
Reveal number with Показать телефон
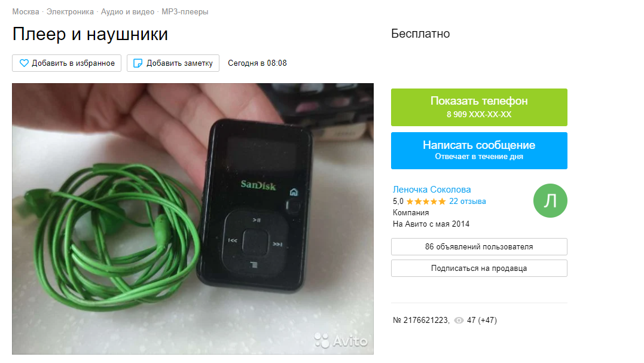pos(479,107)
